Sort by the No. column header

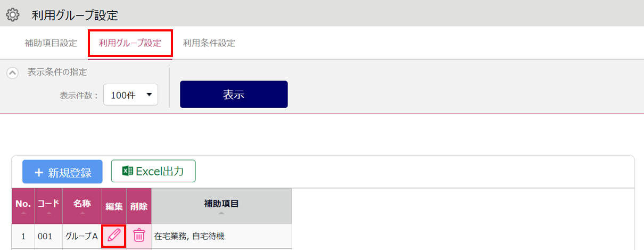pos(23,206)
